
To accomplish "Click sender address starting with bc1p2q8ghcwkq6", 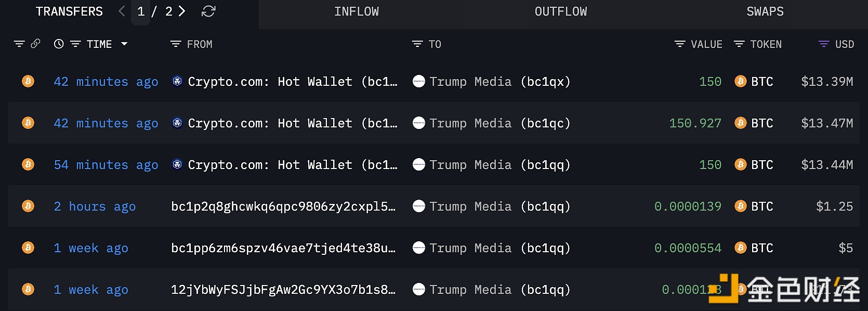I will pyautogui.click(x=283, y=206).
